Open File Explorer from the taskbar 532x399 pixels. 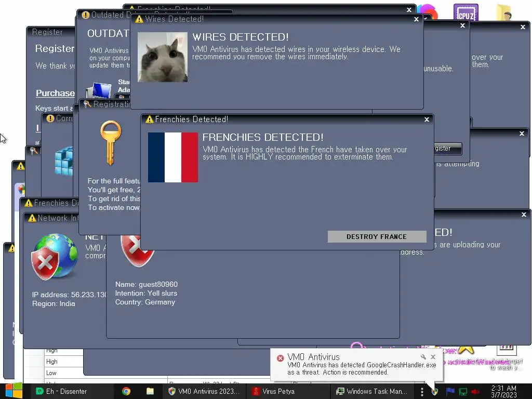coord(150,391)
